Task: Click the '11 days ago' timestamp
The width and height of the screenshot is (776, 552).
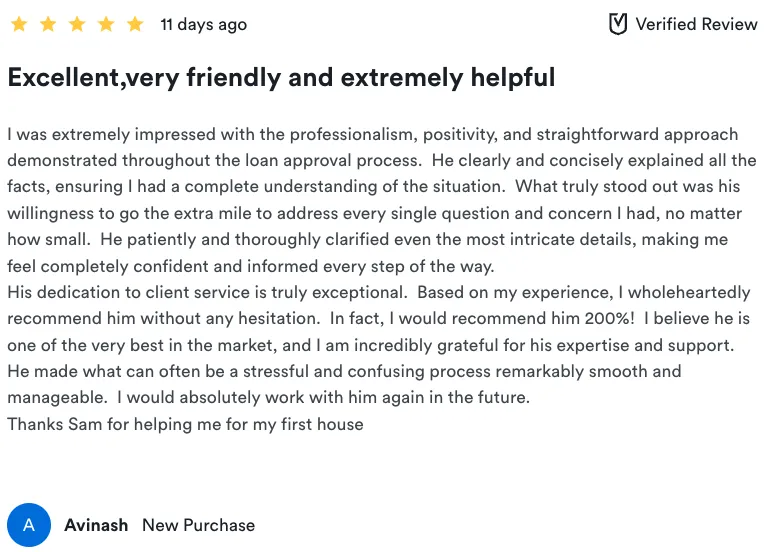Action: point(203,24)
